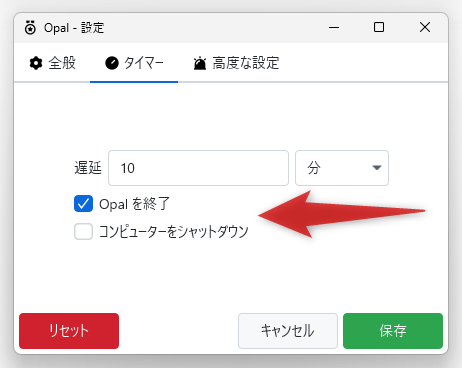Open the 全般 general settings tab
This screenshot has width=462, height=368.
tap(52, 63)
